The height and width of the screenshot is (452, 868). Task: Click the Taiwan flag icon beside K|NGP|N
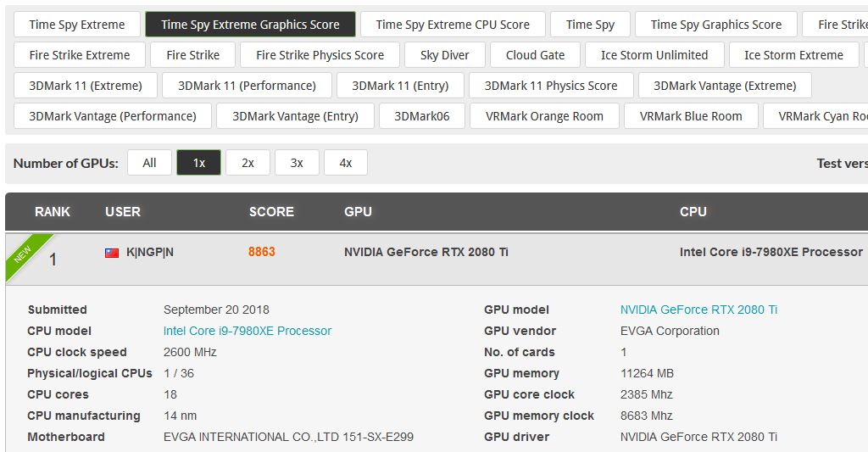click(112, 253)
